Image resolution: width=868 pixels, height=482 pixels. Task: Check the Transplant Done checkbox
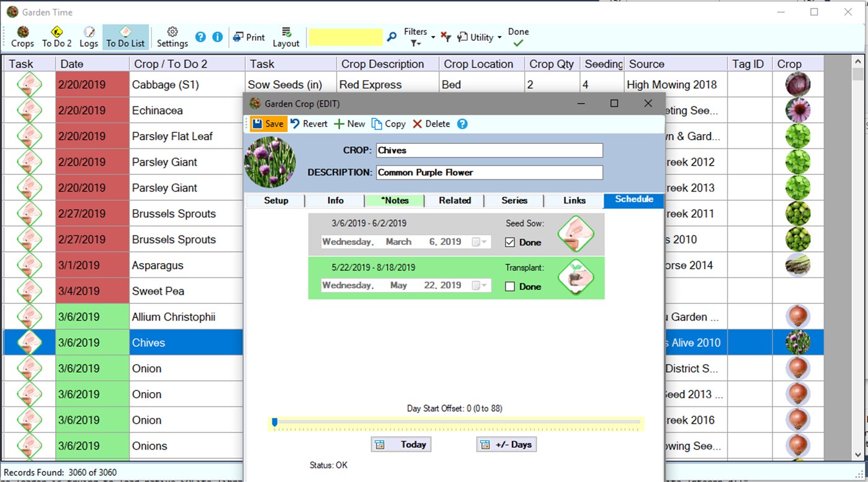(x=510, y=286)
